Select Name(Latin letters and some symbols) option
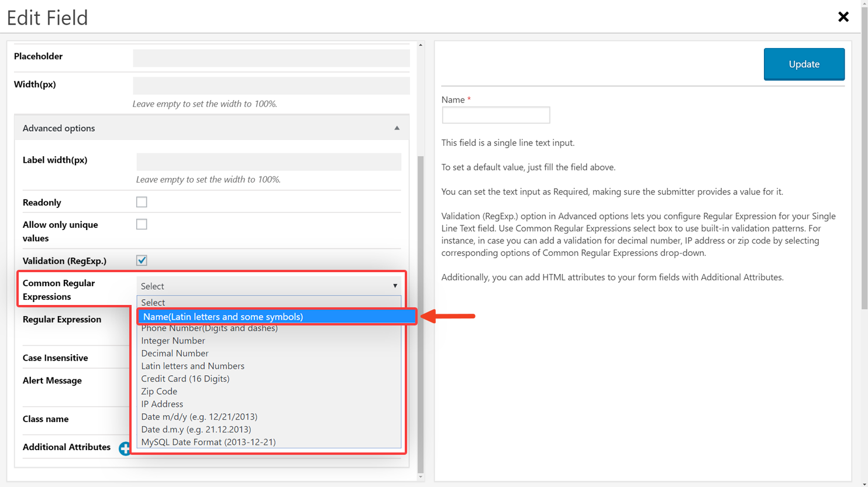868x487 pixels. click(276, 317)
